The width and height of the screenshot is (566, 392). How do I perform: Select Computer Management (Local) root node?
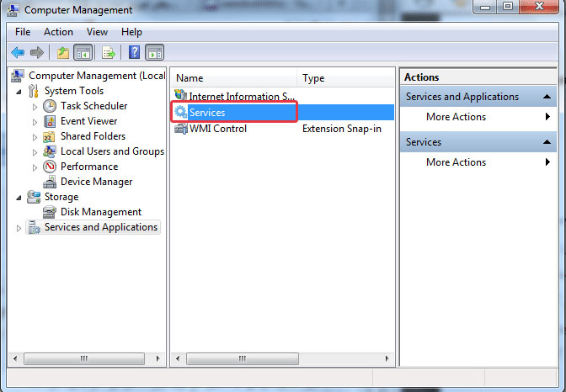coord(97,76)
